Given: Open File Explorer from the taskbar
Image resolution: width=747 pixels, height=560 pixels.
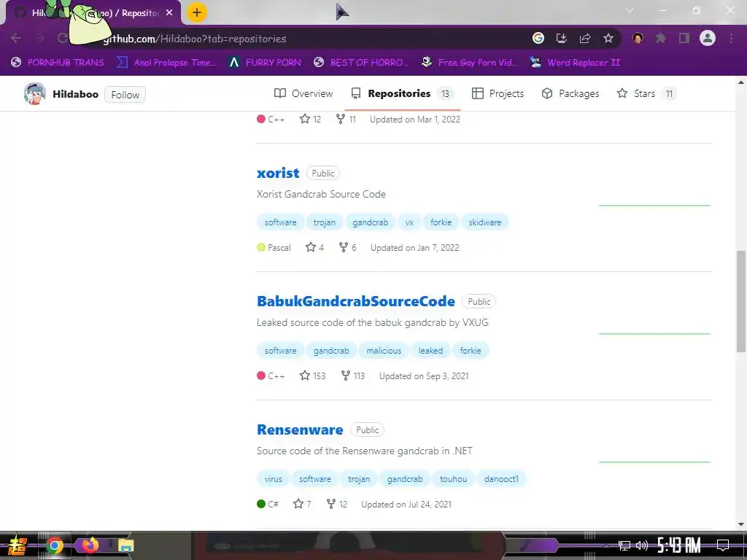Looking at the screenshot, I should pyautogui.click(x=125, y=545).
